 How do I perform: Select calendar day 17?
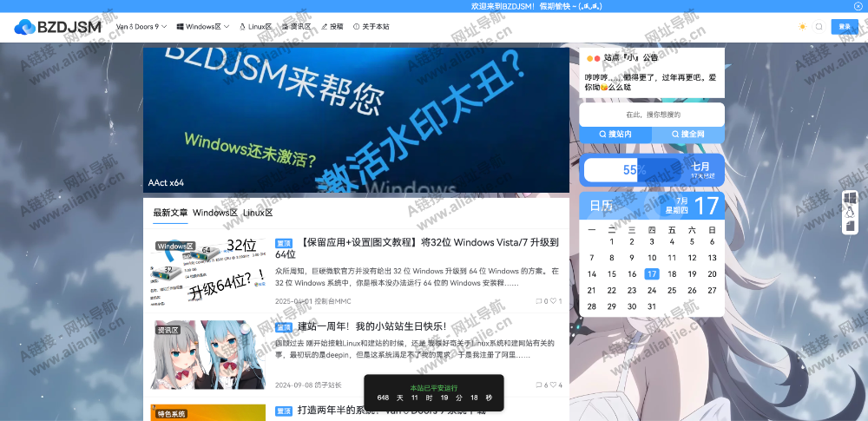click(652, 273)
